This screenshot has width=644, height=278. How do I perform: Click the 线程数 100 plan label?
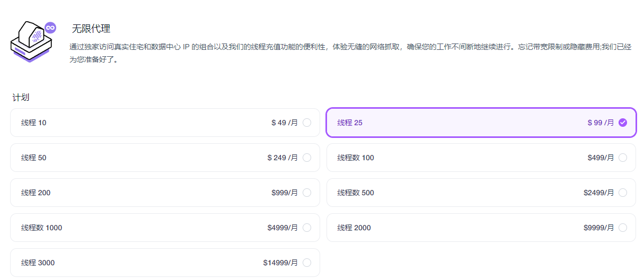pyautogui.click(x=356, y=158)
